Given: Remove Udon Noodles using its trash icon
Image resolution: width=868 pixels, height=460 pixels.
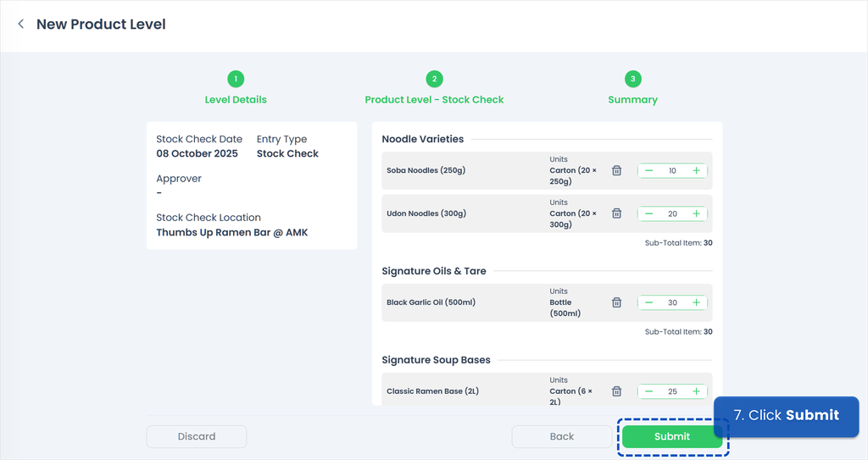Looking at the screenshot, I should coord(617,213).
